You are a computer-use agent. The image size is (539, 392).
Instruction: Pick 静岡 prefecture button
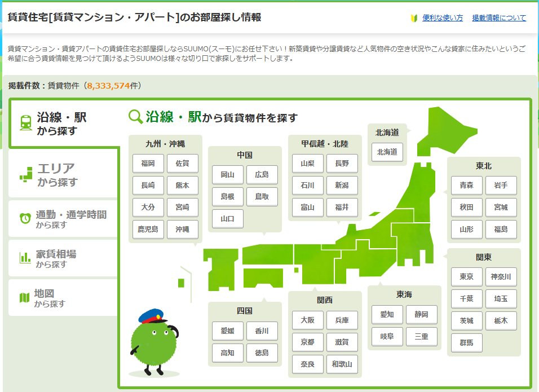click(x=421, y=315)
